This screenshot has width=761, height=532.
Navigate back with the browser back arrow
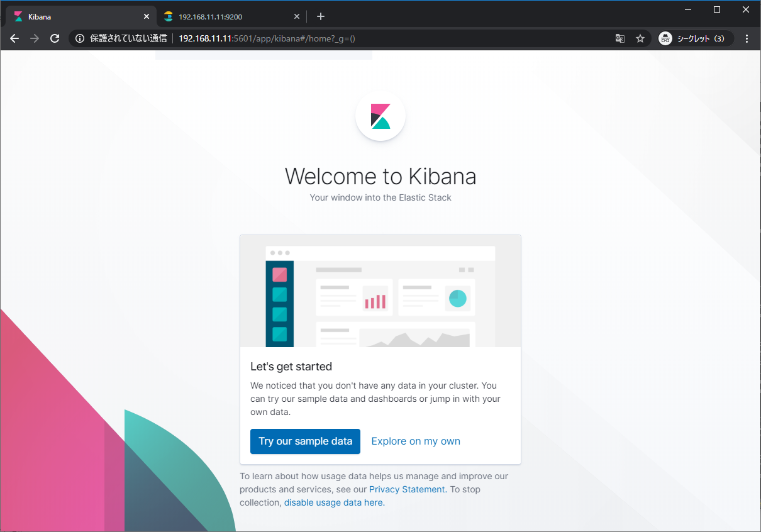[x=14, y=38]
